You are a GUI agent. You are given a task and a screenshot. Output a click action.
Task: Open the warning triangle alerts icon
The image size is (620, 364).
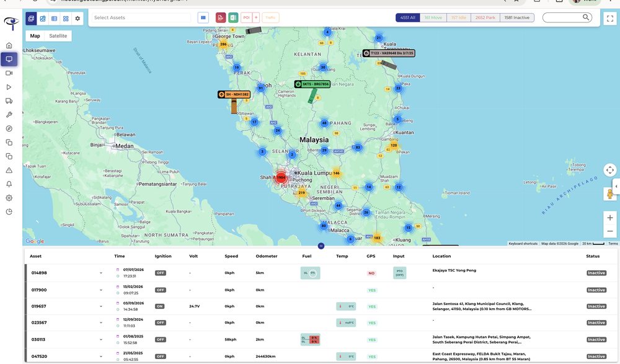pos(9,170)
